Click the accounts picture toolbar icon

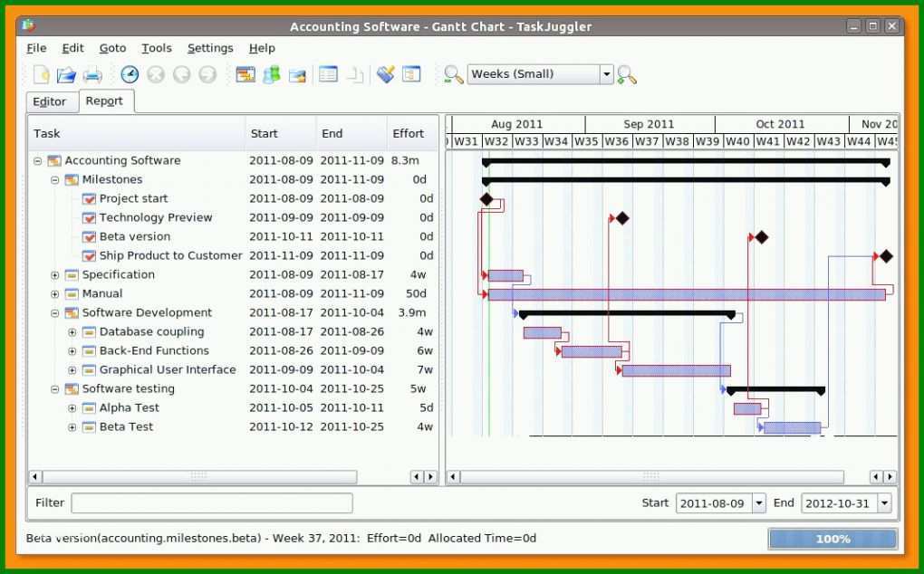pyautogui.click(x=297, y=75)
